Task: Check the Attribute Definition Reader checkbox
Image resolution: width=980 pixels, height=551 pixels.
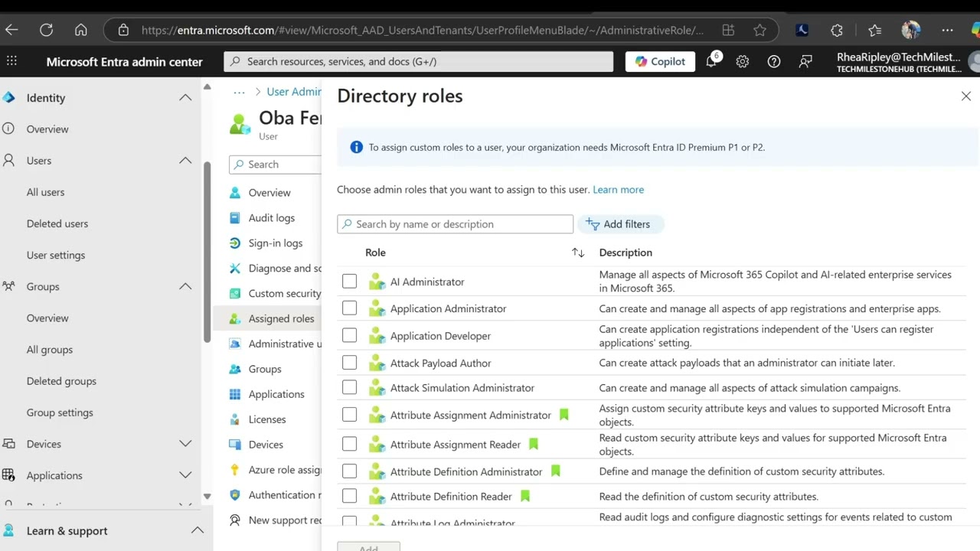Action: click(x=349, y=496)
